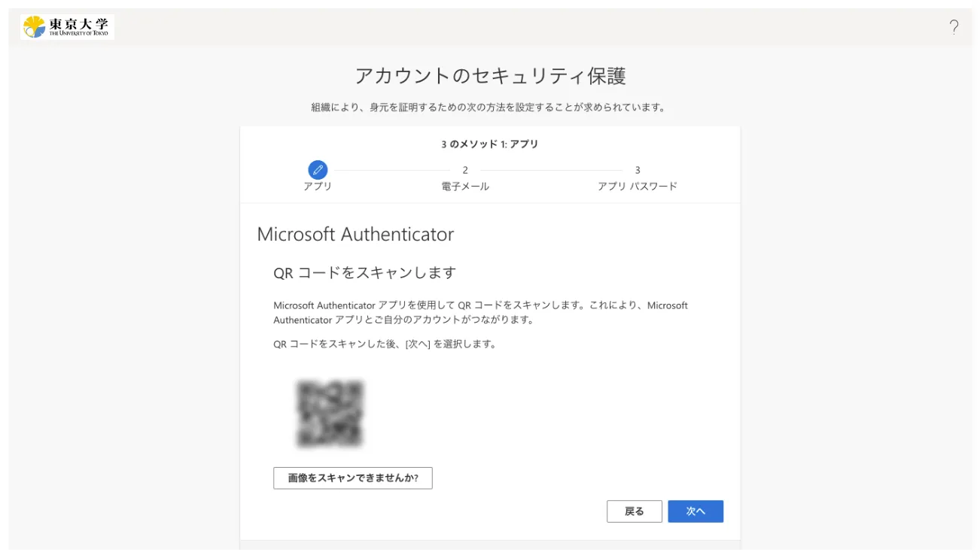This screenshot has height=558, width=980.
Task: Click progress line between アプリ and 電子メール
Action: click(x=389, y=170)
